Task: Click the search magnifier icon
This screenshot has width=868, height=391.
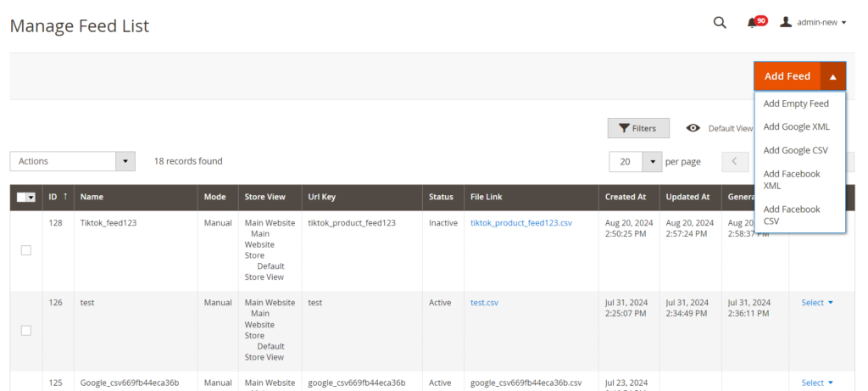Action: point(720,23)
